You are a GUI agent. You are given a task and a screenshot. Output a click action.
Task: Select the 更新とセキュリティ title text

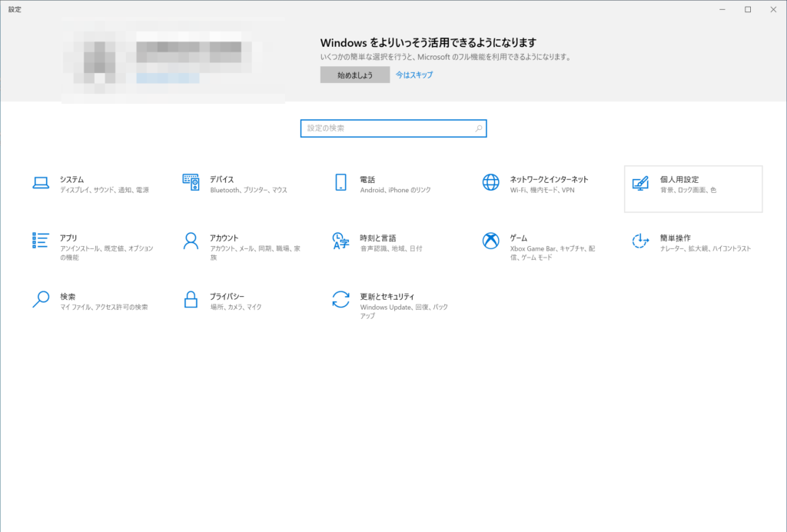point(387,296)
